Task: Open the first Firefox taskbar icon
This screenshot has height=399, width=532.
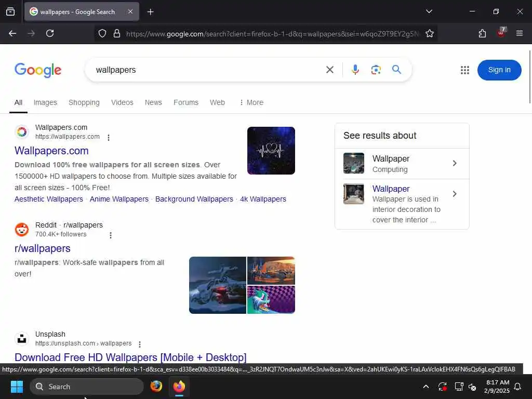Action: click(156, 387)
